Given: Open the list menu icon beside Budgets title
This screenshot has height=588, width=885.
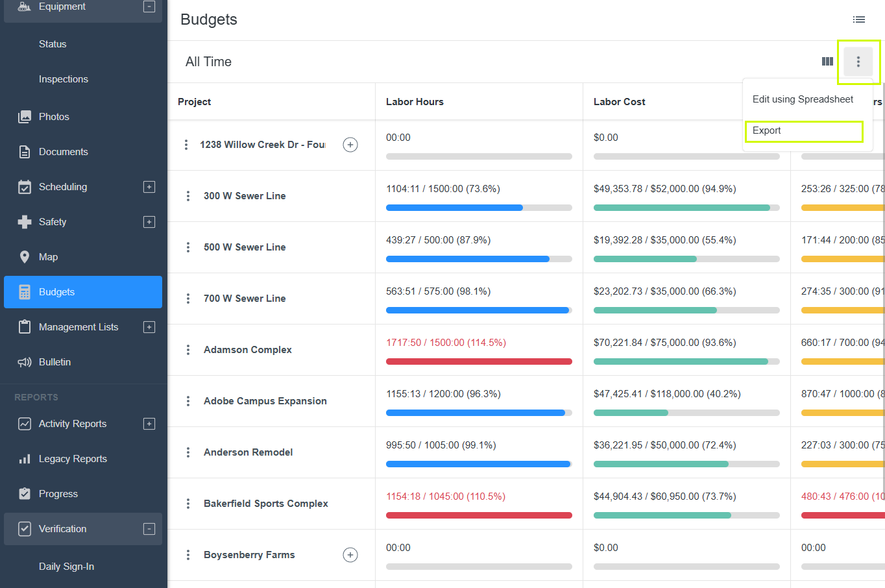Looking at the screenshot, I should point(859,19).
